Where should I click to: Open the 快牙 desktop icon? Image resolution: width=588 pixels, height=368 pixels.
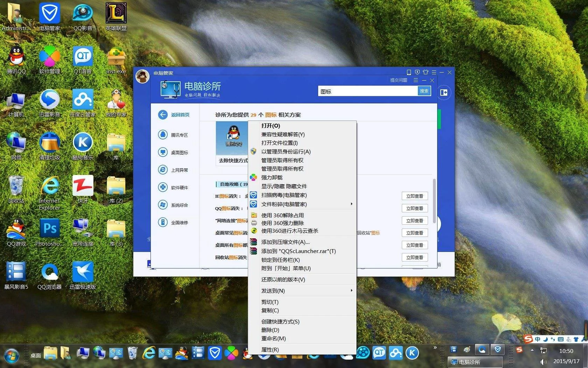point(83,189)
